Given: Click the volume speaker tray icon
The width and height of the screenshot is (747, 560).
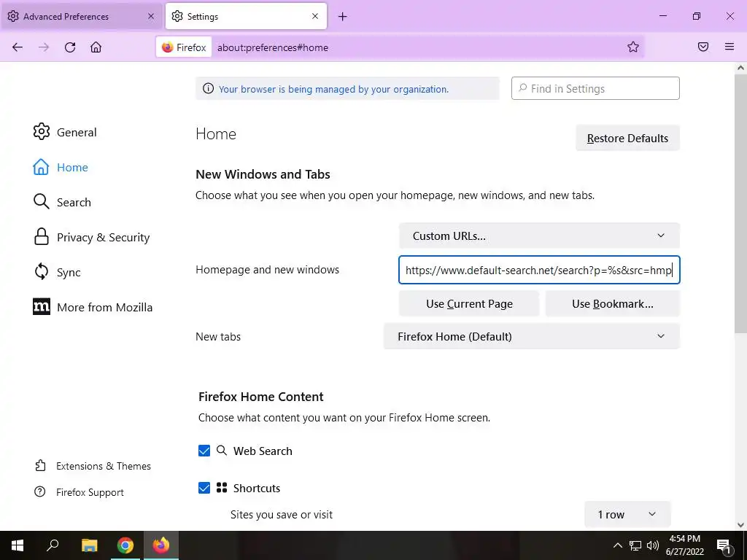Looking at the screenshot, I should click(653, 545).
